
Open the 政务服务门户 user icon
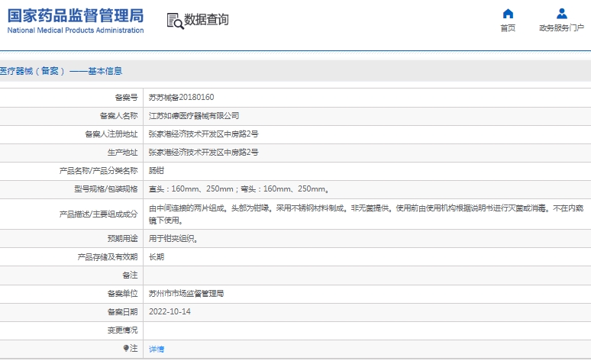coord(561,14)
